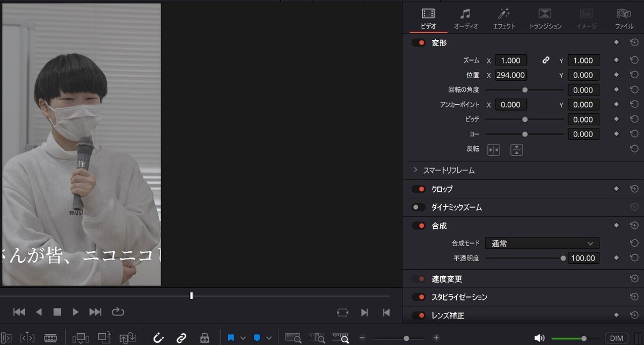Toggle the 変形 section on or off
The image size is (644, 345).
point(419,42)
